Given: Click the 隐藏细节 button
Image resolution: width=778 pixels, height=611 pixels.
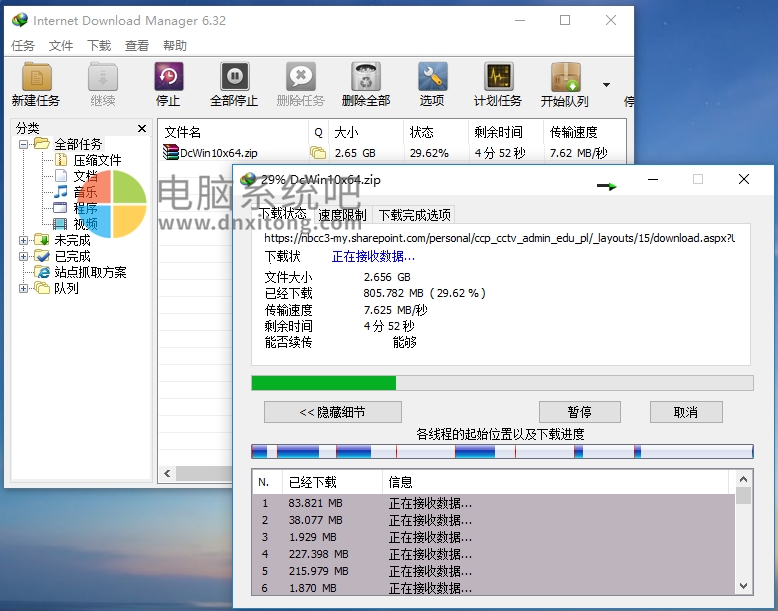Looking at the screenshot, I should click(x=333, y=412).
